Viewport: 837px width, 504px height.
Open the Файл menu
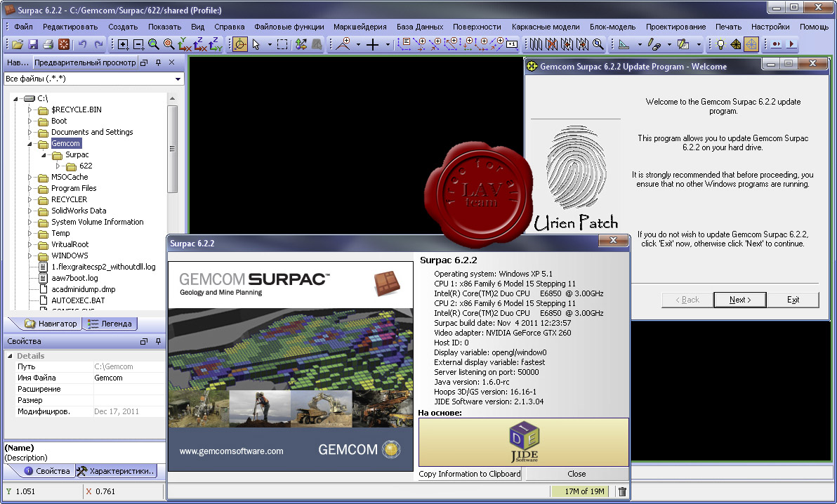(x=23, y=27)
